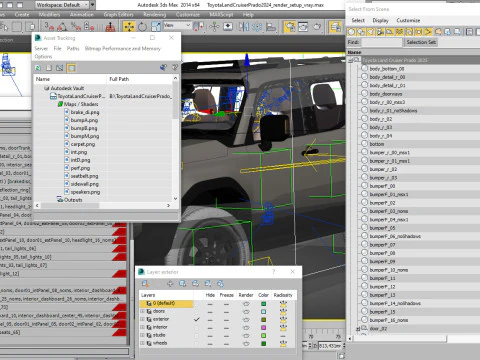This screenshot has height=360, width=480.
Task: Click the Refresh icon in Asset Tracking
Action: [x=38, y=68]
